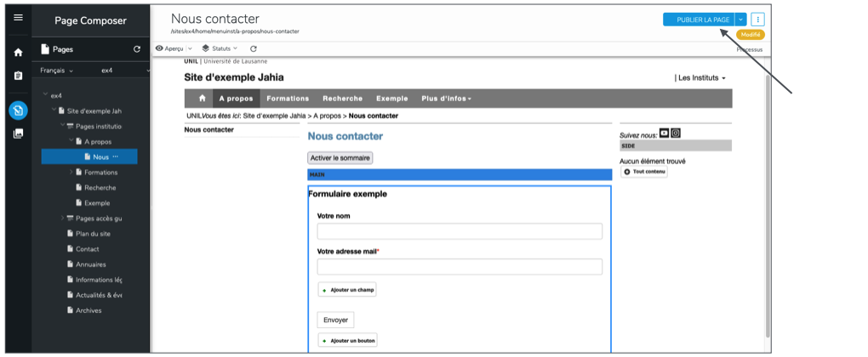
Task: Click the preview toolbar refresh icon
Action: point(254,48)
